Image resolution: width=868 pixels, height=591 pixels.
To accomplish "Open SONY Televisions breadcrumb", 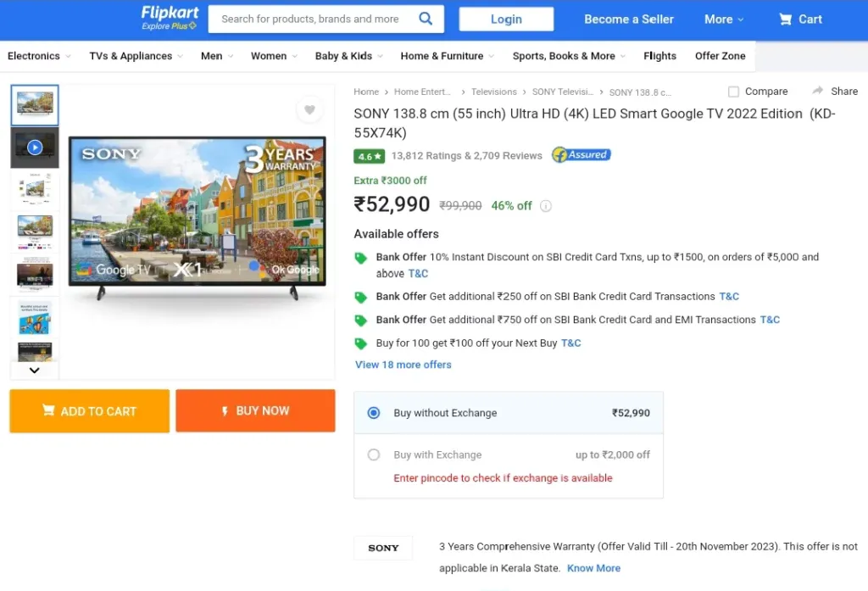I will 563,92.
